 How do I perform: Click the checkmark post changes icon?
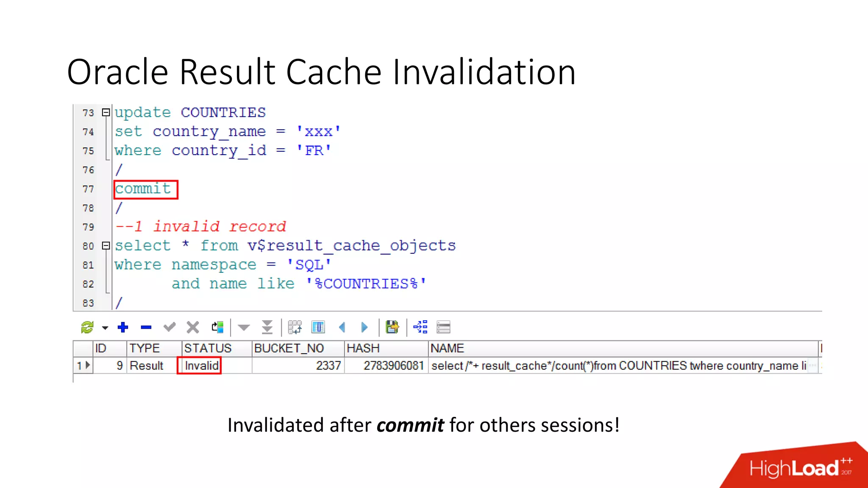[170, 327]
